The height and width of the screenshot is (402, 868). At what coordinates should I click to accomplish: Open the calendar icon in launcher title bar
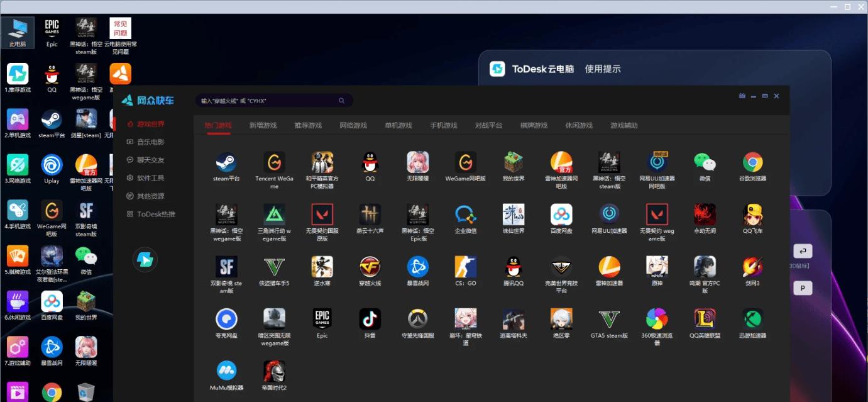coord(742,96)
